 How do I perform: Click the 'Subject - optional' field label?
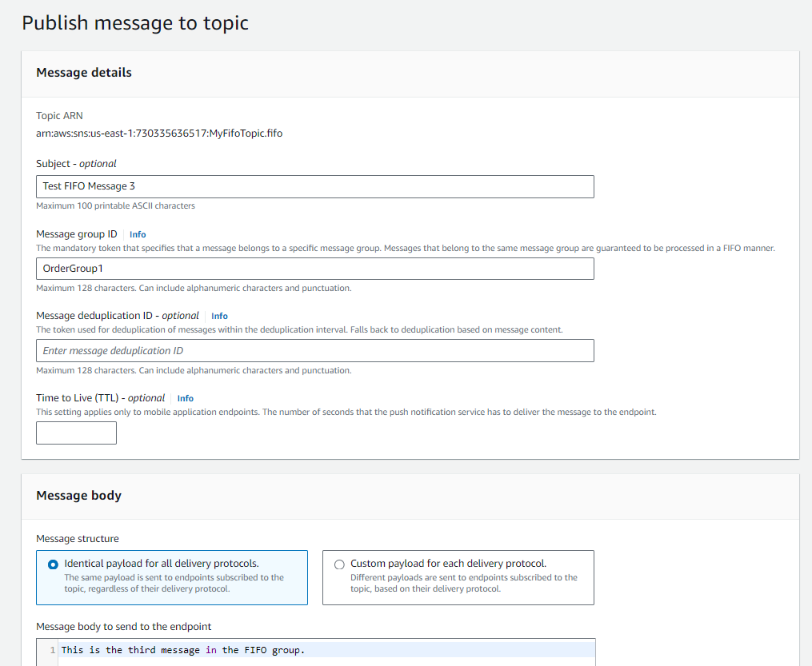tap(76, 164)
